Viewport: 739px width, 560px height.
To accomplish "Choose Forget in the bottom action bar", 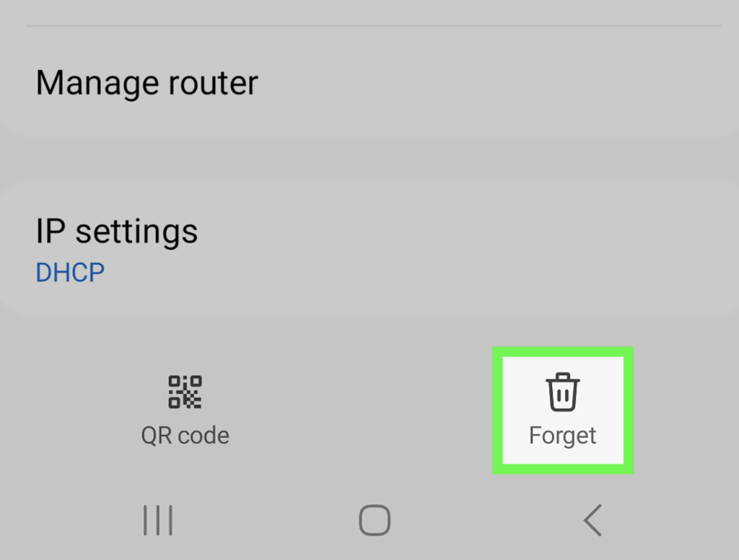I will coord(563,410).
